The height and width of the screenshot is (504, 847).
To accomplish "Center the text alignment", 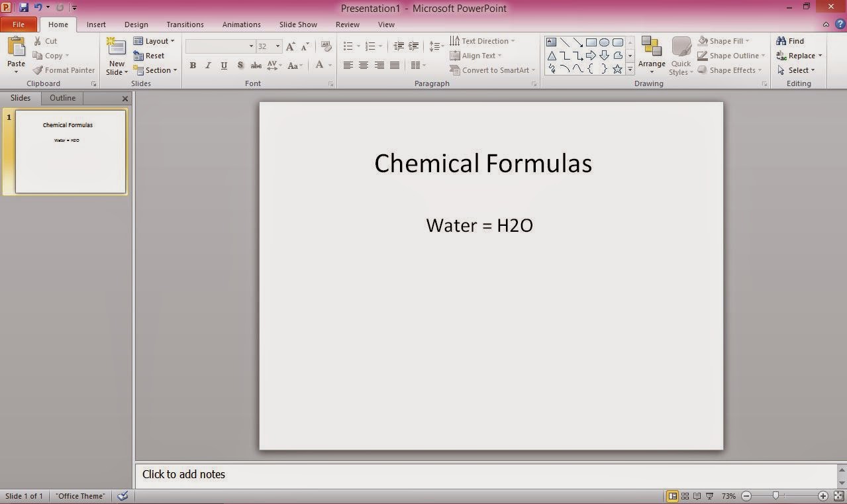I will (x=364, y=65).
